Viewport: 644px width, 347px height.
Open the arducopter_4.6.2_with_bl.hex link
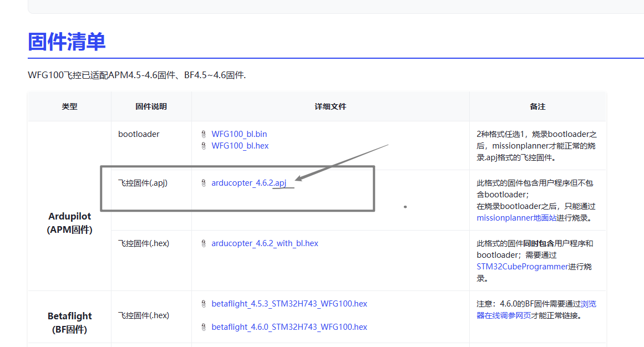[265, 243]
